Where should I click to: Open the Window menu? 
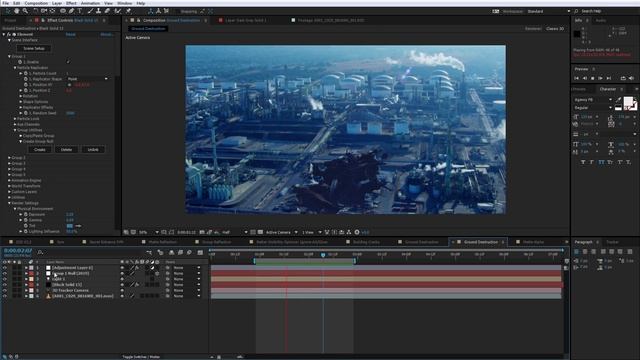124,3
